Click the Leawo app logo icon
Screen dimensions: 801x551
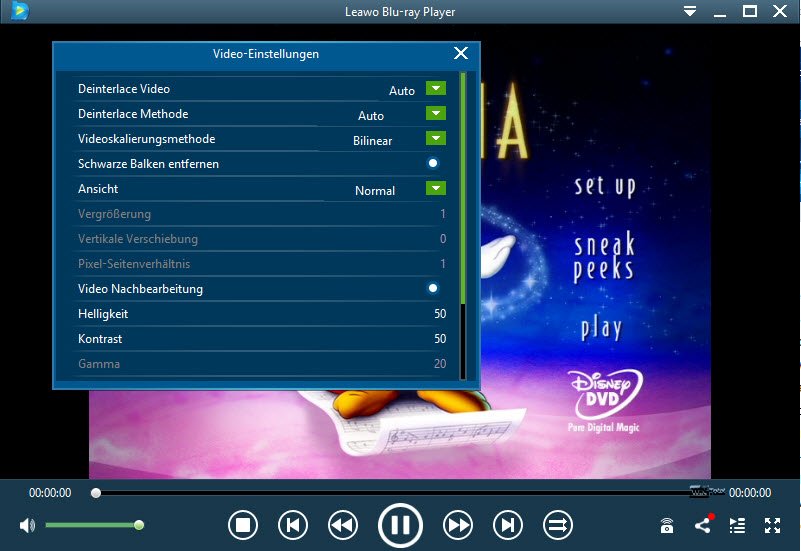click(19, 11)
